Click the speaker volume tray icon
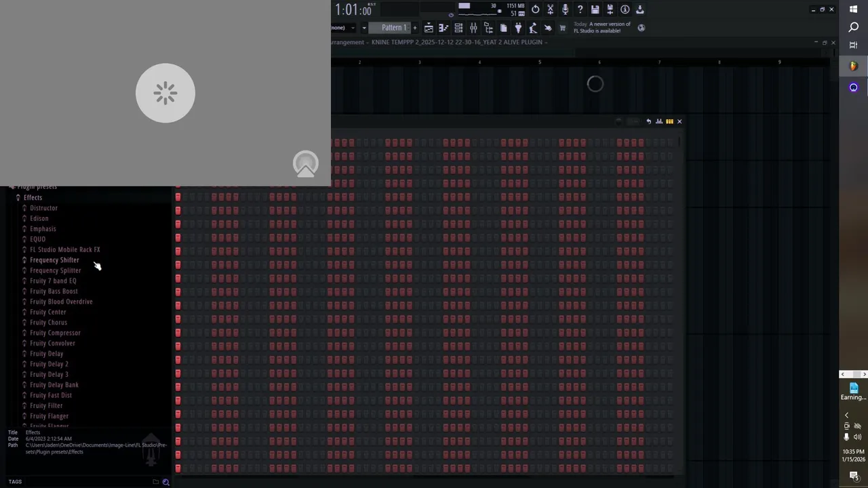 pos(858,437)
